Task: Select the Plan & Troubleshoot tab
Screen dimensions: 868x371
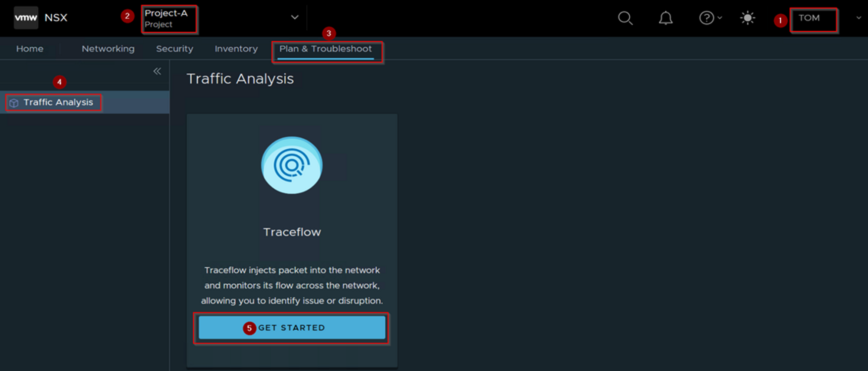Action: (325, 49)
